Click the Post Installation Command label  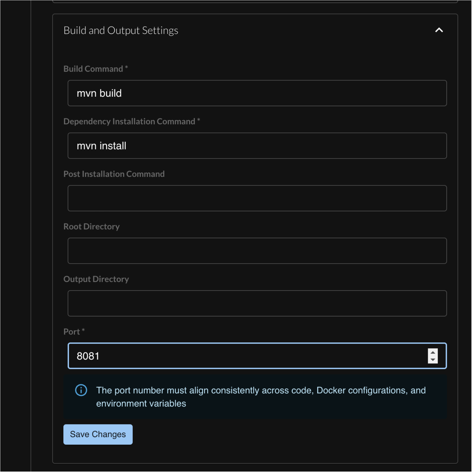(114, 174)
